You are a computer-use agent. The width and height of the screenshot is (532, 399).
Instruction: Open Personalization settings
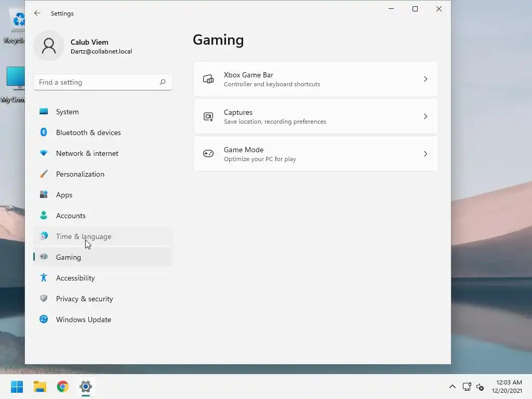(x=103, y=174)
